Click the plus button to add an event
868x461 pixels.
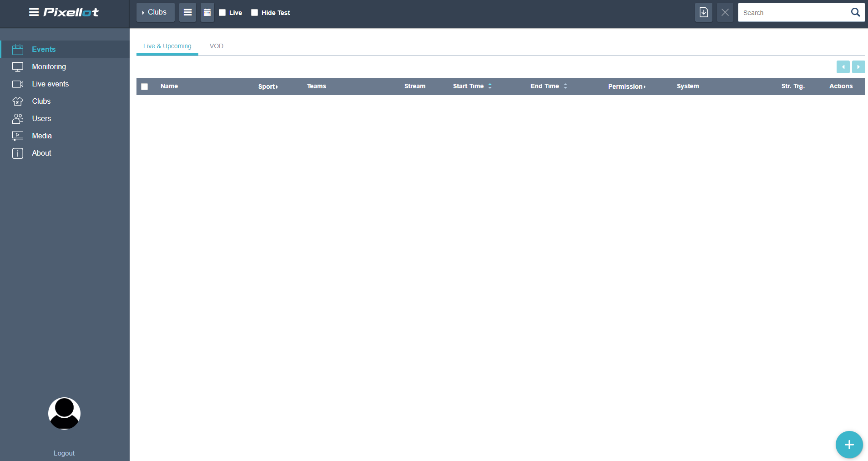click(849, 445)
